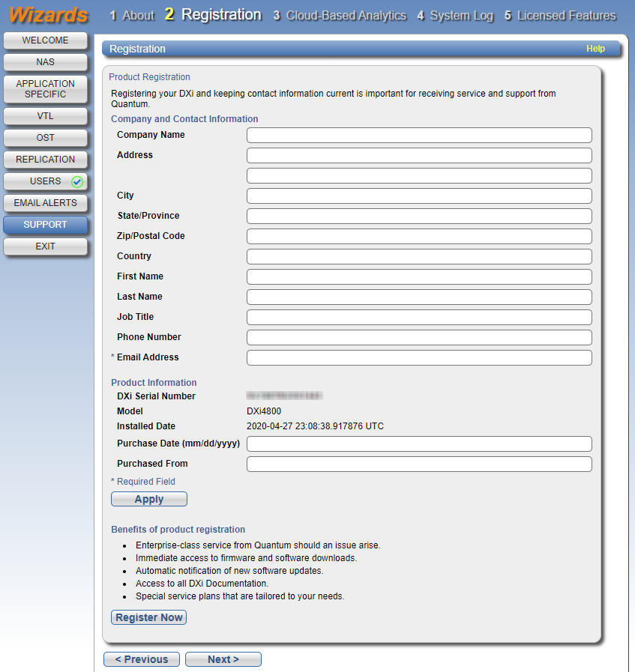Click the Installed Date timestamp value
The width and height of the screenshot is (635, 672).
315,426
